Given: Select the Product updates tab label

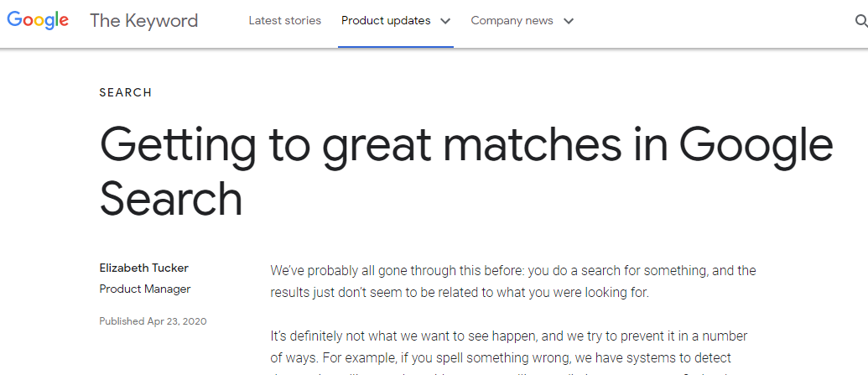Looking at the screenshot, I should (386, 20).
